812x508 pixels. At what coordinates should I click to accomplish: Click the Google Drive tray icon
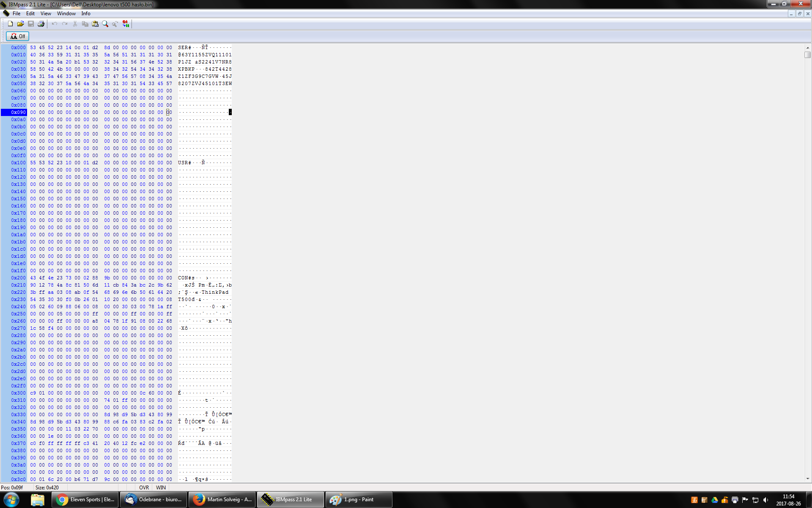click(715, 500)
